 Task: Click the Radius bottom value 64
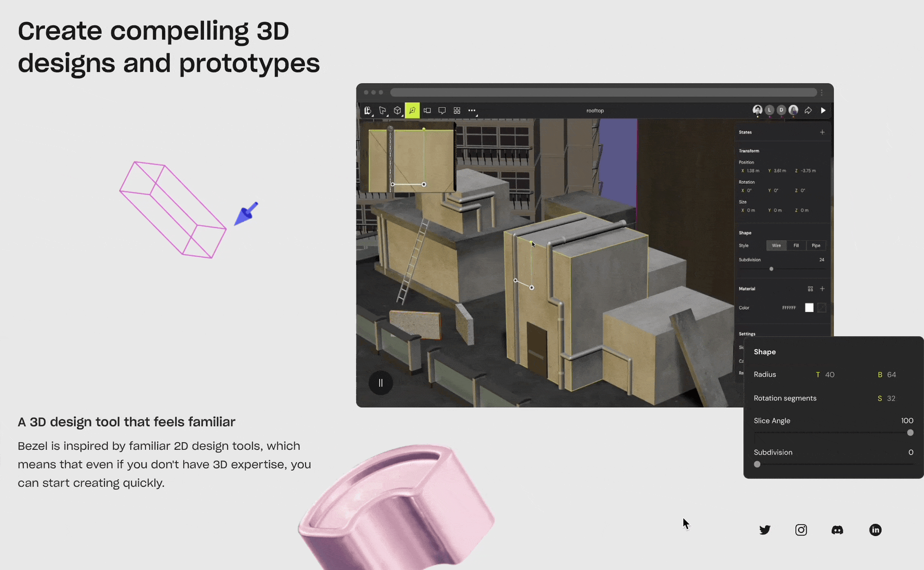(x=891, y=375)
